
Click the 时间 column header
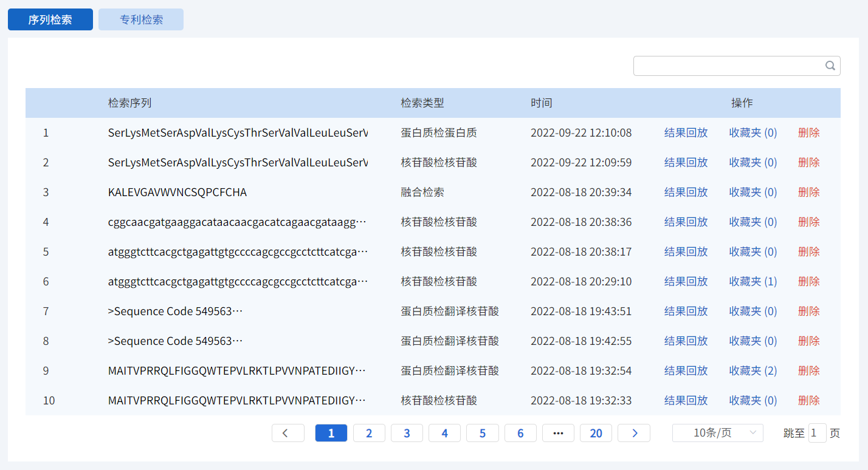coord(542,103)
